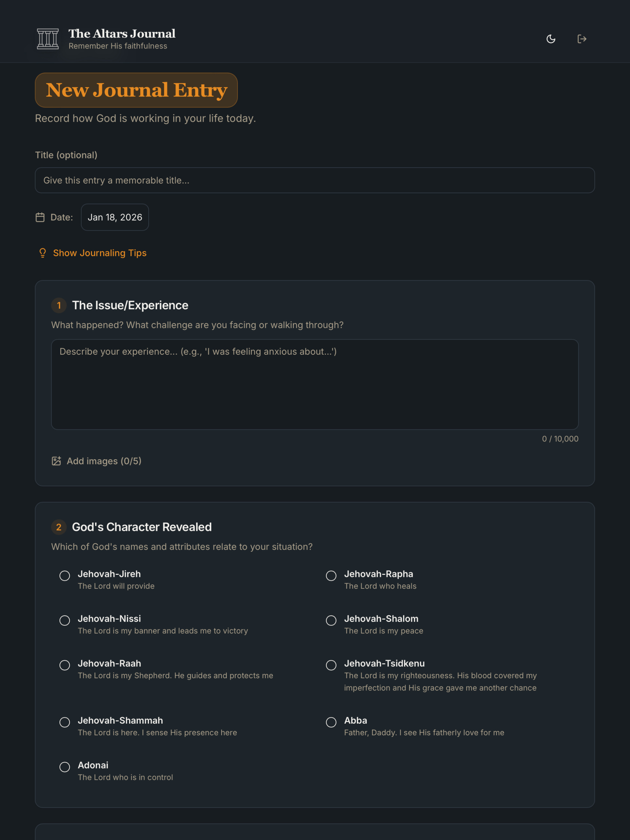
Task: Select the Jehovah-Jireh radio option
Action: pyautogui.click(x=65, y=576)
